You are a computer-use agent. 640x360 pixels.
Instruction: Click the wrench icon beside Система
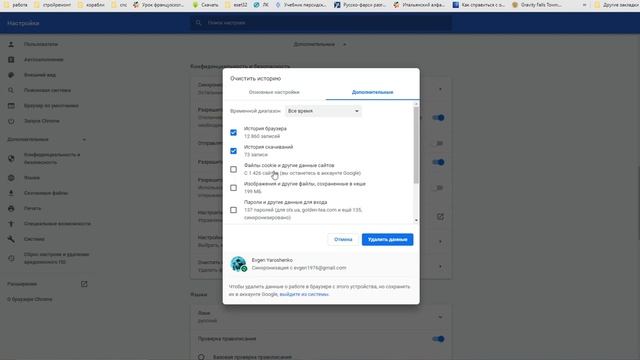11,239
